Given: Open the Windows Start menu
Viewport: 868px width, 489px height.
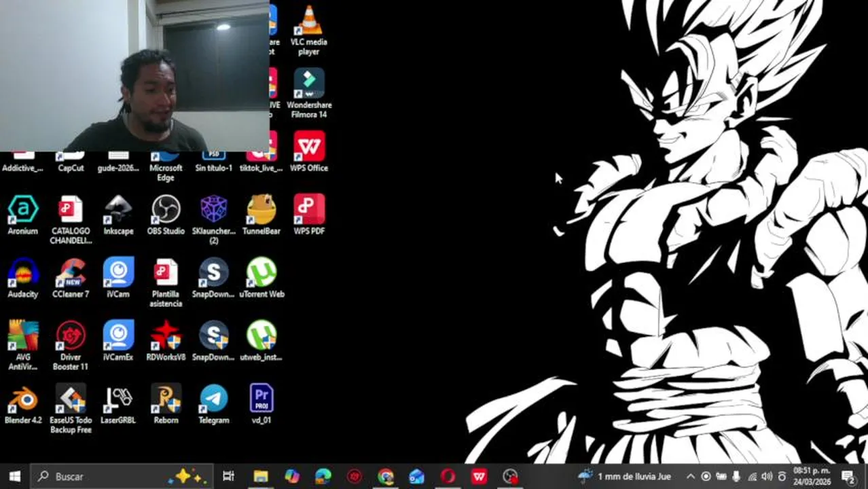Looking at the screenshot, I should pos(14,476).
